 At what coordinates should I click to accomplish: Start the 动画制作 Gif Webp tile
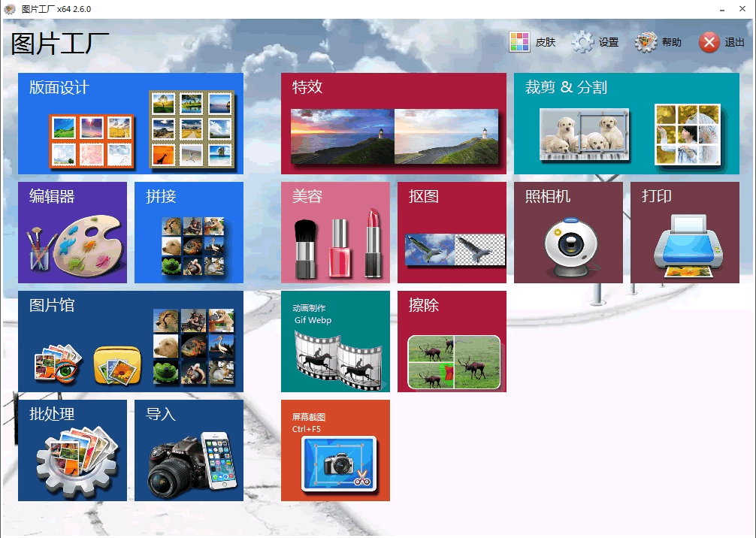click(x=335, y=341)
